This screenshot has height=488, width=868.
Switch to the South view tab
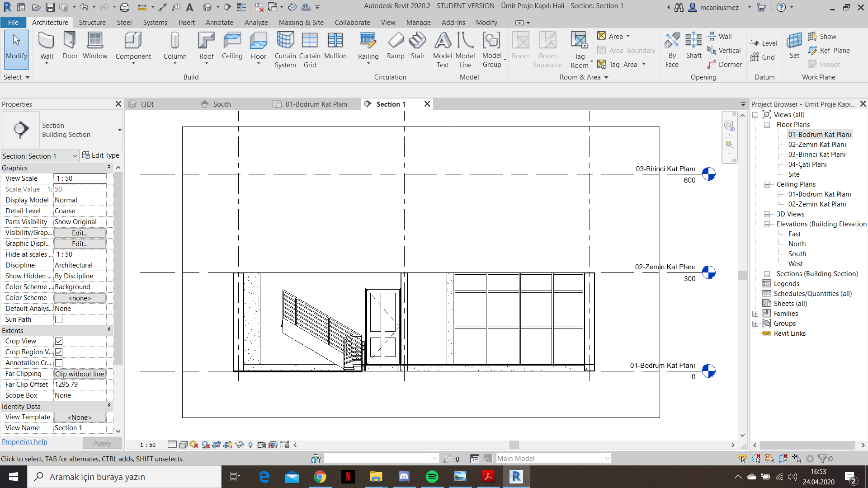tap(222, 104)
